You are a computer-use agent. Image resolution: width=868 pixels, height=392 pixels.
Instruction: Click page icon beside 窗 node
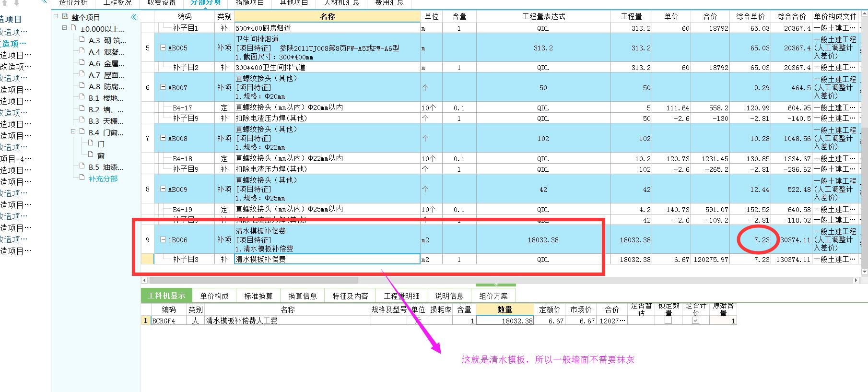(x=91, y=154)
